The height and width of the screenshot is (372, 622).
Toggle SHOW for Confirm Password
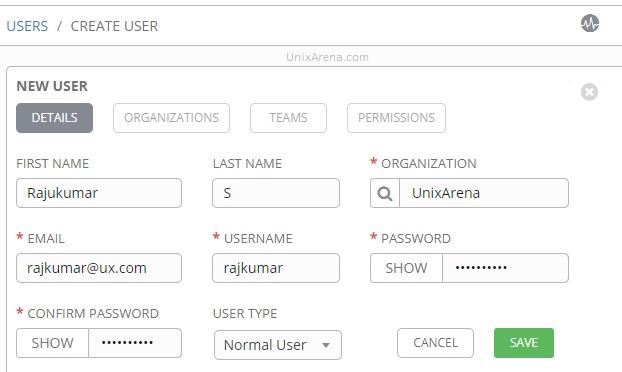pyautogui.click(x=52, y=343)
